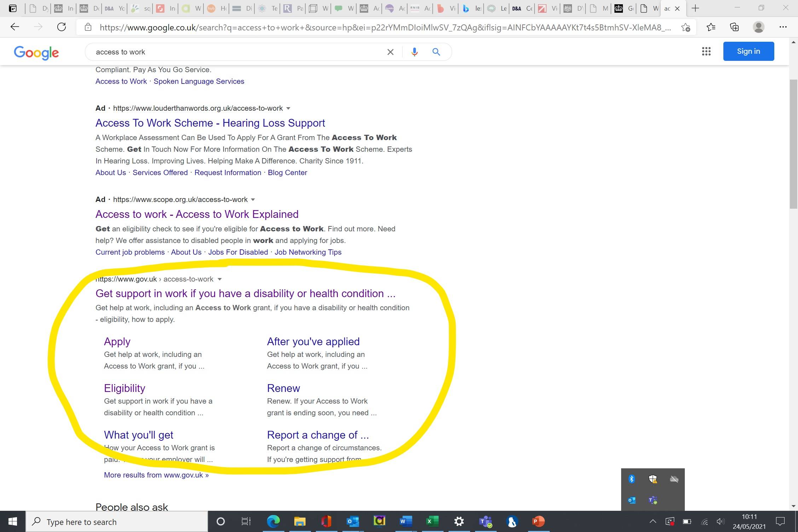Launch Word from the taskbar
The width and height of the screenshot is (798, 532).
406,521
